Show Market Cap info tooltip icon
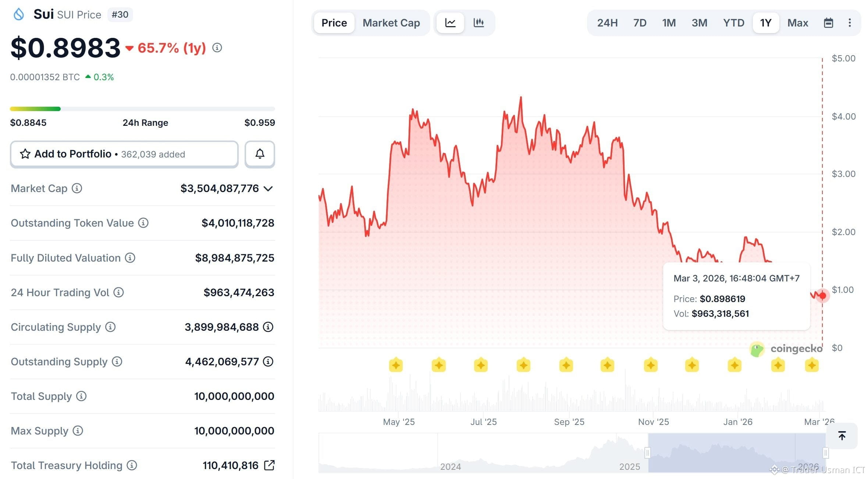Screen dimensions: 868x479 point(77,188)
